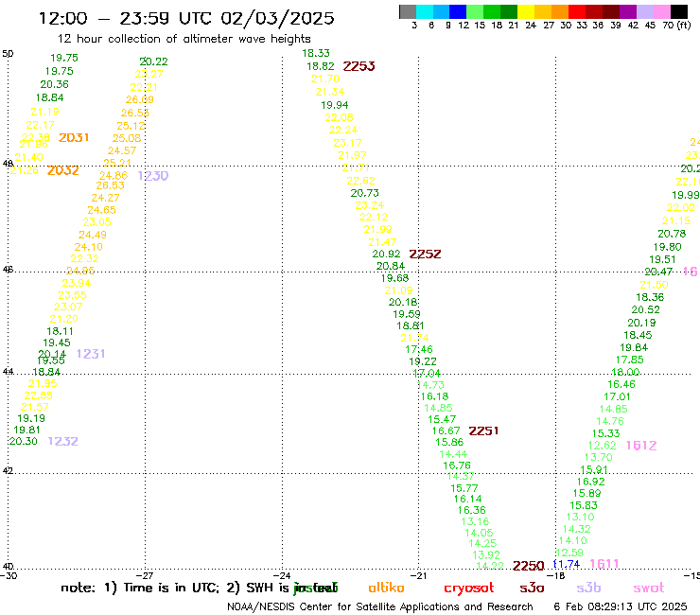The width and height of the screenshot is (700, 615).
Task: Click the wave height value 21.50
Action: 654,285
